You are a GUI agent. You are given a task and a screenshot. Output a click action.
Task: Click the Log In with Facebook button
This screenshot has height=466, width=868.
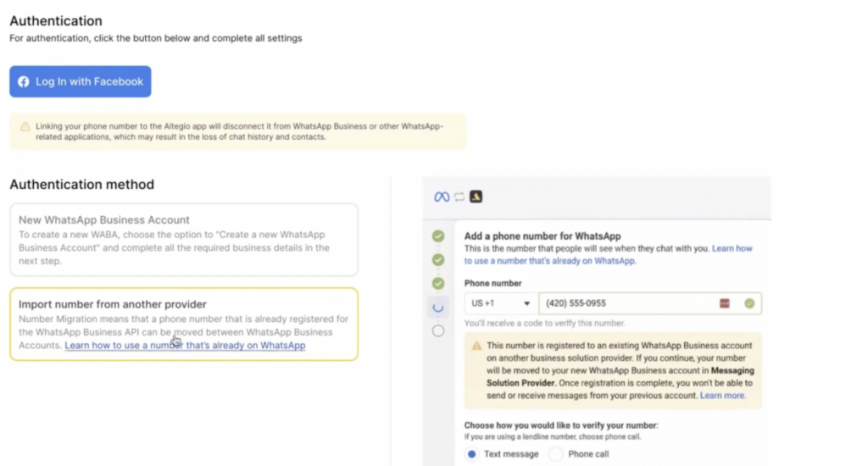click(81, 81)
